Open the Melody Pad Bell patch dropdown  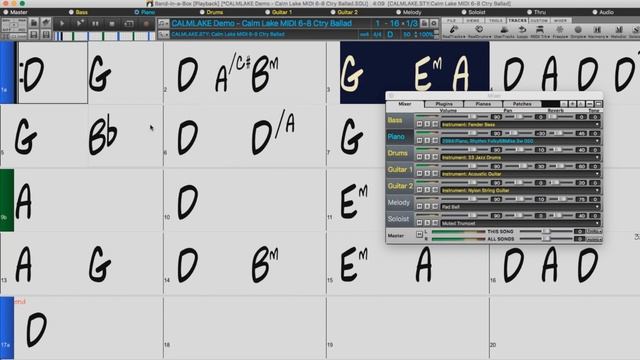[520, 207]
